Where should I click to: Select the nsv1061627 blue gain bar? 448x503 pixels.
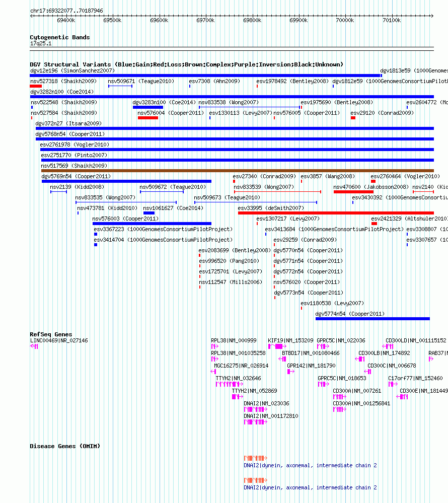[x=149, y=213]
